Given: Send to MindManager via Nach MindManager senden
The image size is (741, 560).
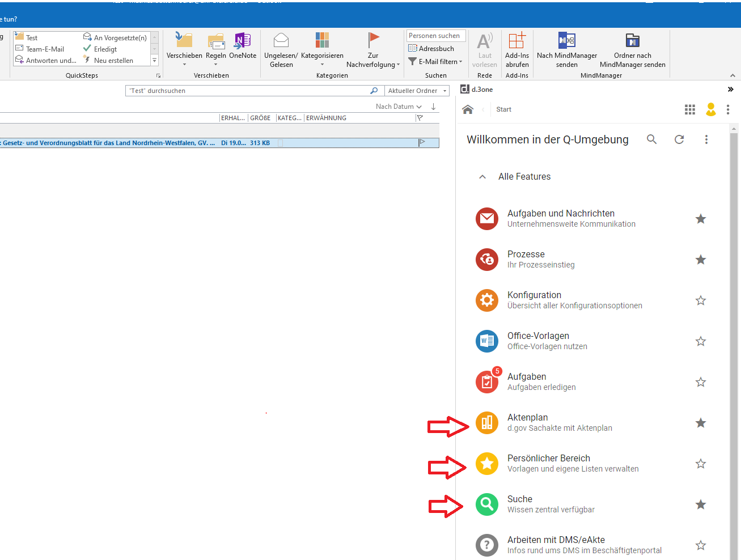Looking at the screenshot, I should [567, 50].
